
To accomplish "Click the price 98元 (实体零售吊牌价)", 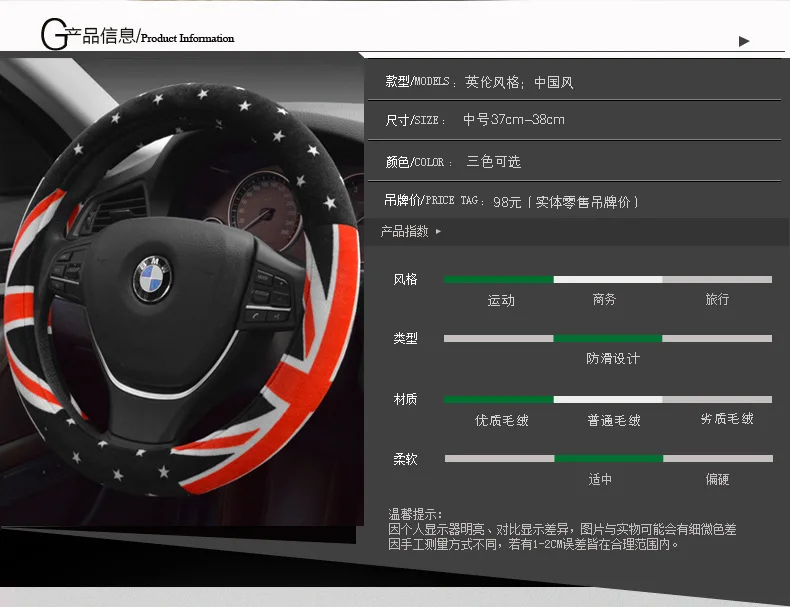I will coord(566,202).
